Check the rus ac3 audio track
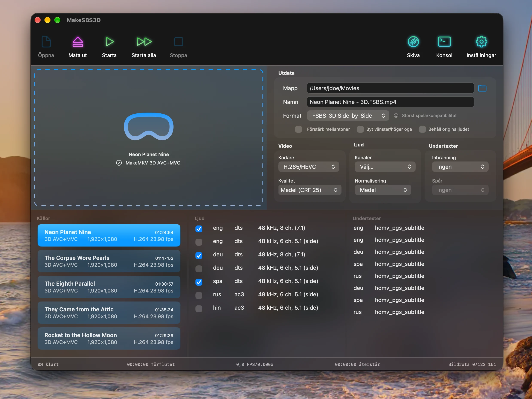 (x=199, y=295)
